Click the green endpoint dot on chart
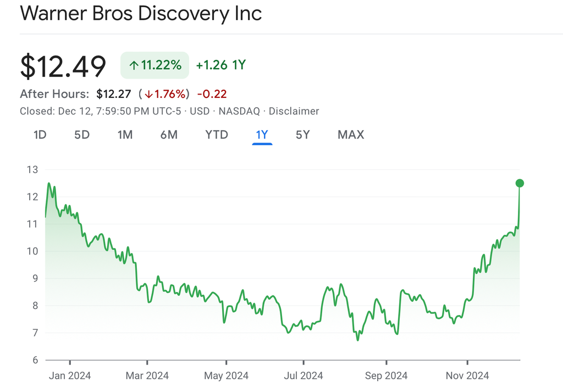 pos(520,183)
